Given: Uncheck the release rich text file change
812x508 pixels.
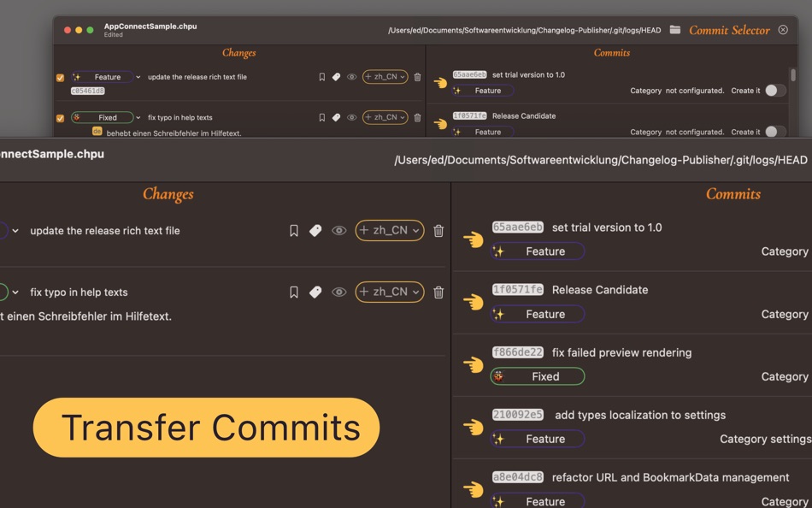Looking at the screenshot, I should (60, 77).
